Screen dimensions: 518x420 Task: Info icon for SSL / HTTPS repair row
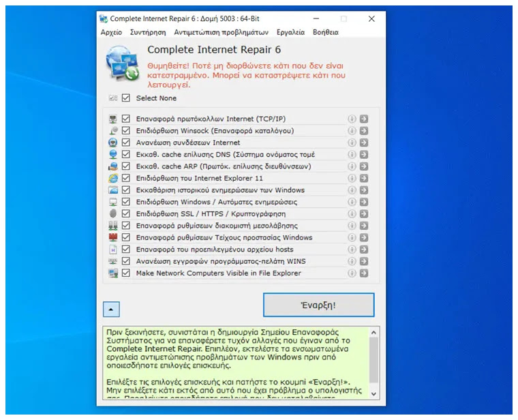pos(352,214)
